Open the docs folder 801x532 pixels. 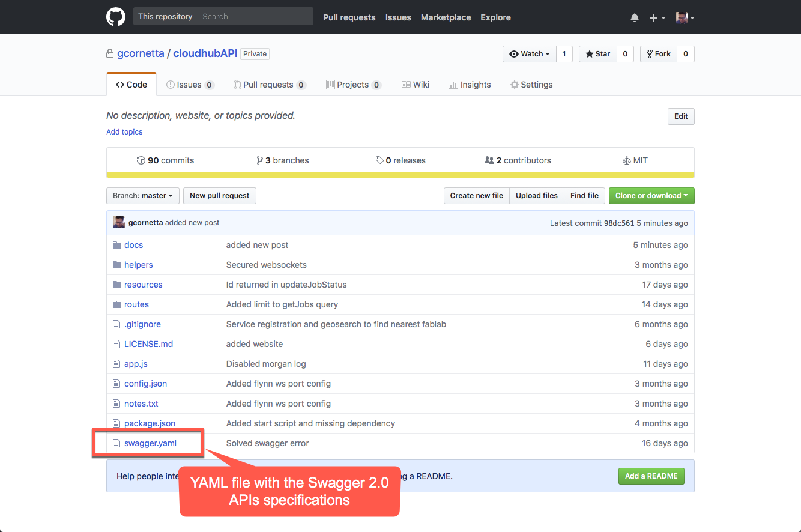(x=133, y=245)
